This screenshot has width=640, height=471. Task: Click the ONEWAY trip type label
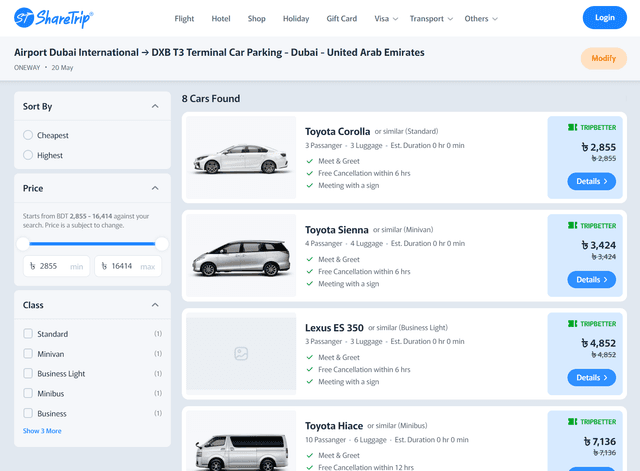[x=27, y=68]
